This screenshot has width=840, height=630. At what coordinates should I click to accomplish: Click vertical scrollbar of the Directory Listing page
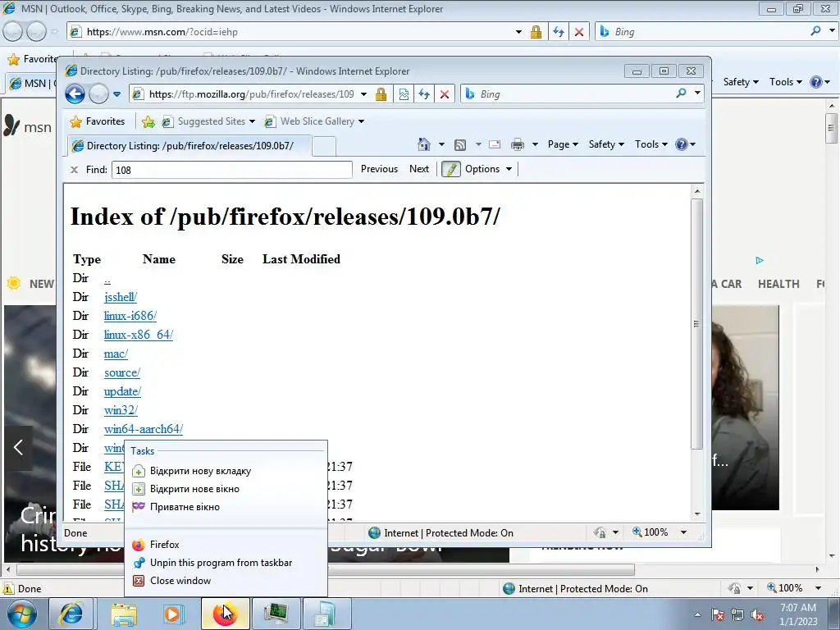[x=696, y=324]
